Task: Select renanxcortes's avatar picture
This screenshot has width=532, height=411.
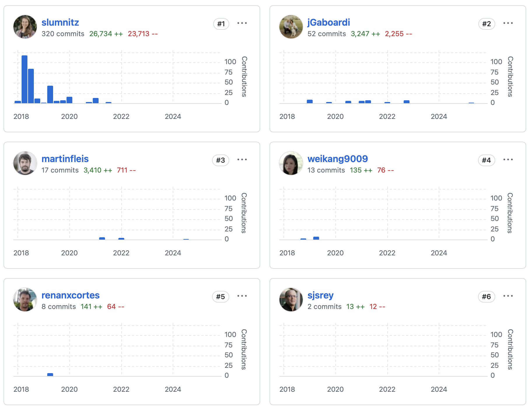Action: (x=25, y=300)
